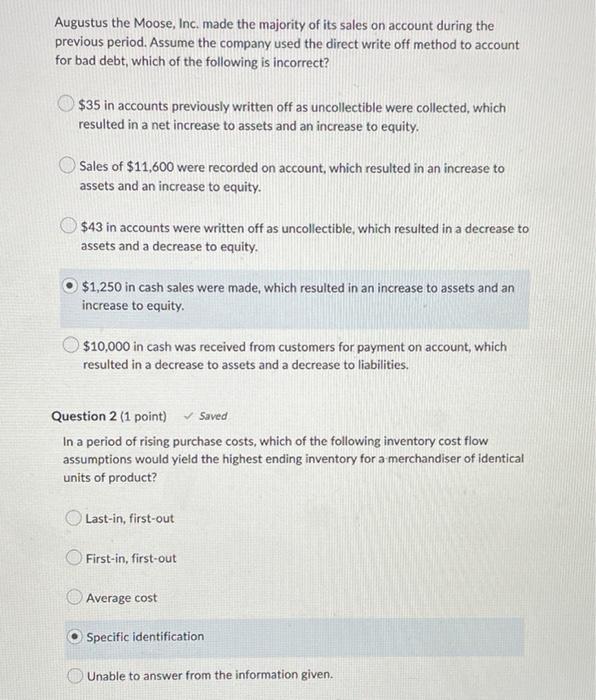Click the Specific identification answer text

[x=145, y=637]
